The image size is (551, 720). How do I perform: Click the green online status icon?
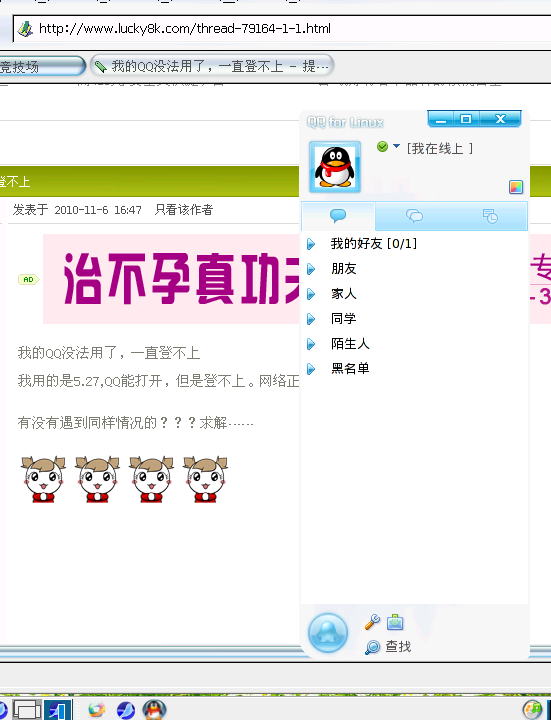(x=382, y=146)
